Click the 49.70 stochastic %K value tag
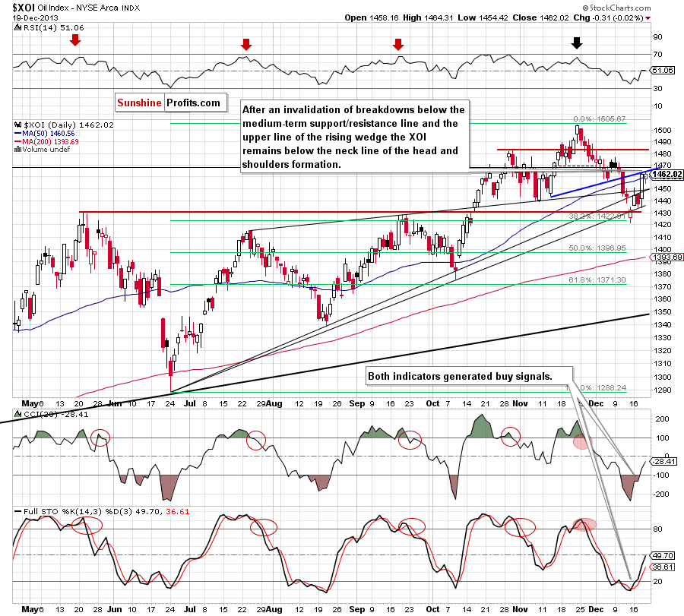684x616 pixels. tap(663, 555)
